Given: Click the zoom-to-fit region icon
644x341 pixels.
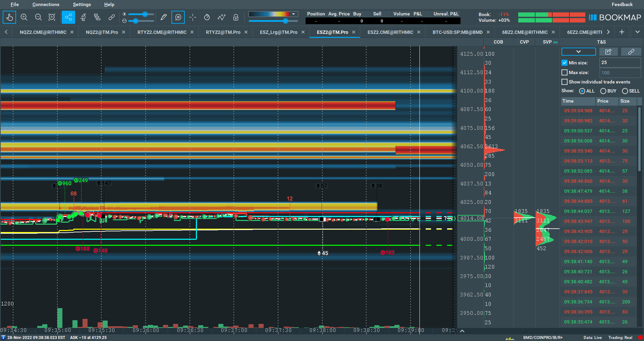Looking at the screenshot, I should point(52,17).
